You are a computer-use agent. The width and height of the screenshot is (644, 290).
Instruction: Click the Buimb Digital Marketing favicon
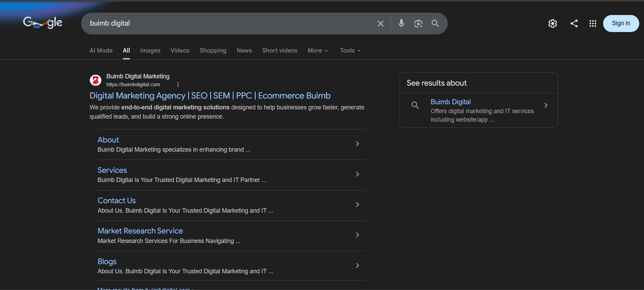coord(95,80)
